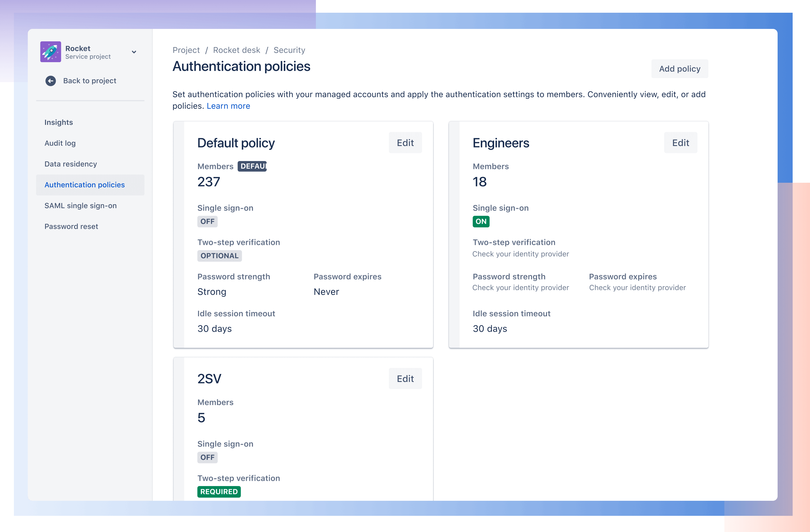Screen dimensions: 810x532
Task: Click the Insights sidebar icon
Action: (x=59, y=122)
